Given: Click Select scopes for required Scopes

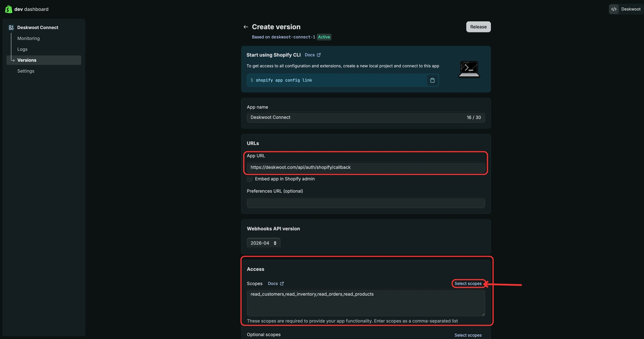Looking at the screenshot, I should [468, 284].
